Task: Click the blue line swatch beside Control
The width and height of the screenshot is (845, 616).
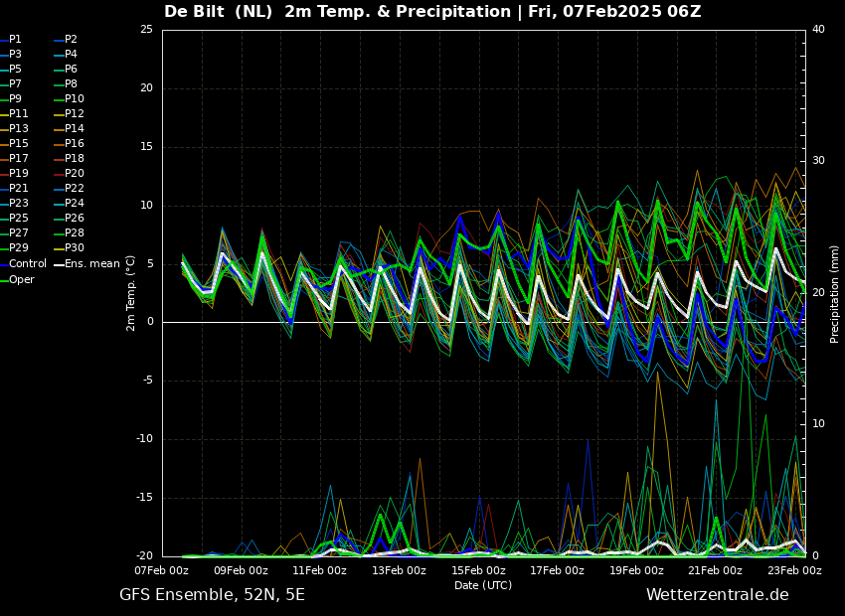Action: click(x=4, y=264)
